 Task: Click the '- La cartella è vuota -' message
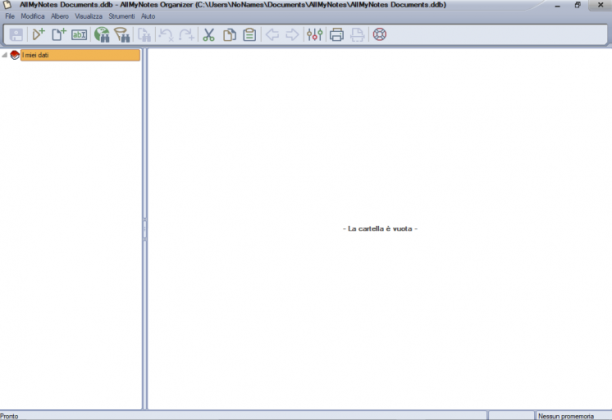click(x=380, y=229)
